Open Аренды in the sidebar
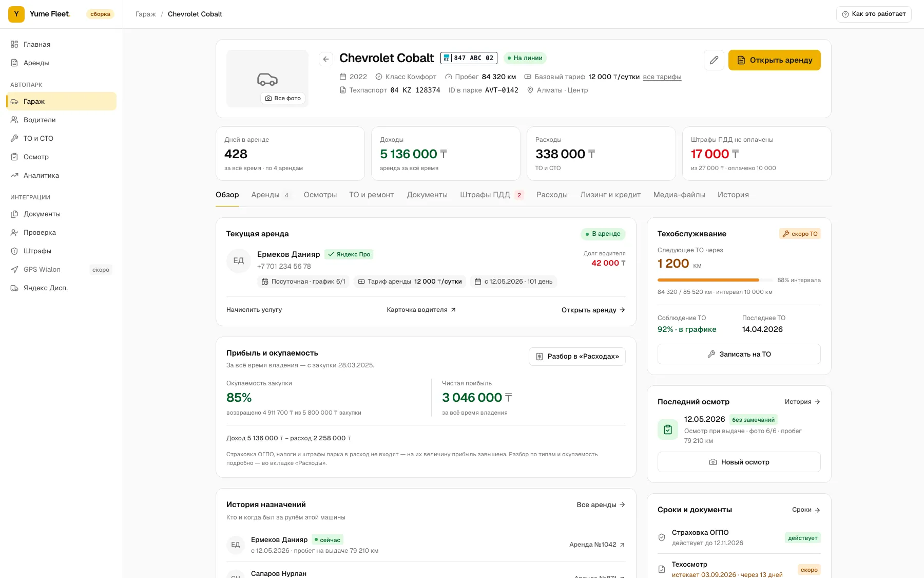 [61, 63]
